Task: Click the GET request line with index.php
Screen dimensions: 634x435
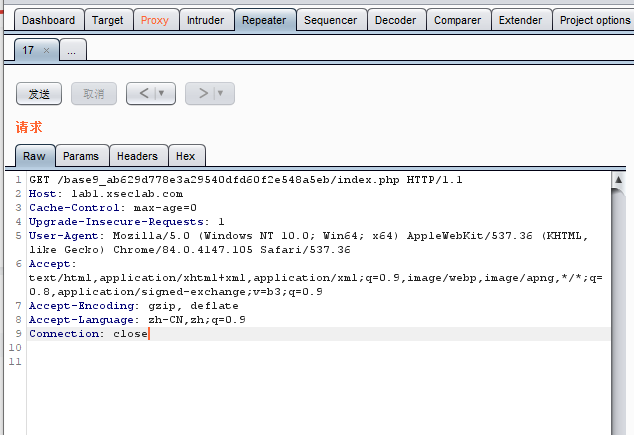Action: coord(245,179)
